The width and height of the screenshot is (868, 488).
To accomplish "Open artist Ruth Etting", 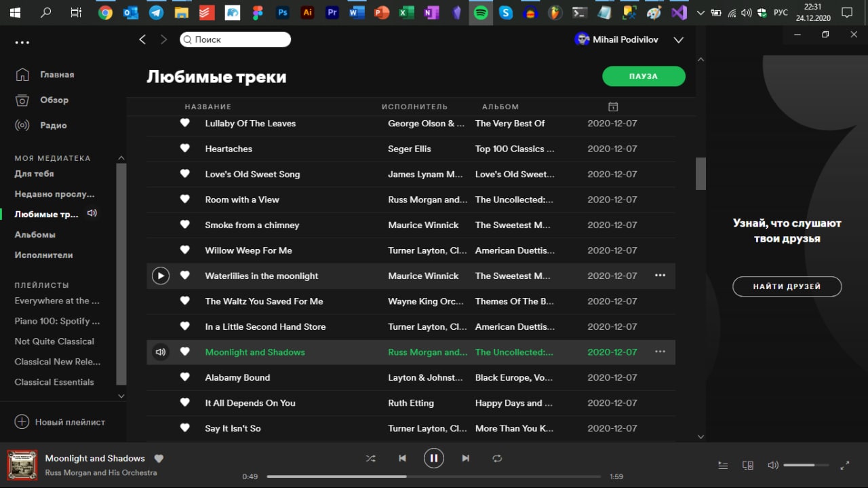I will click(x=411, y=403).
